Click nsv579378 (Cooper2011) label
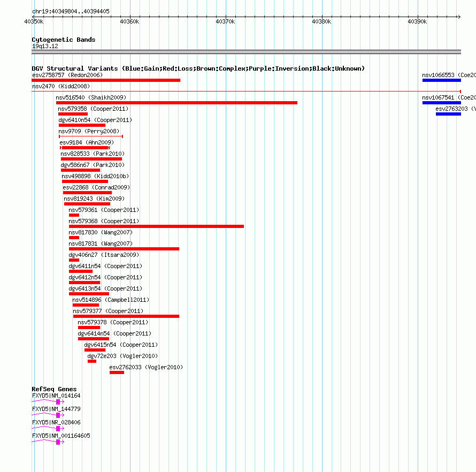This screenshot has width=476, height=472. click(113, 322)
